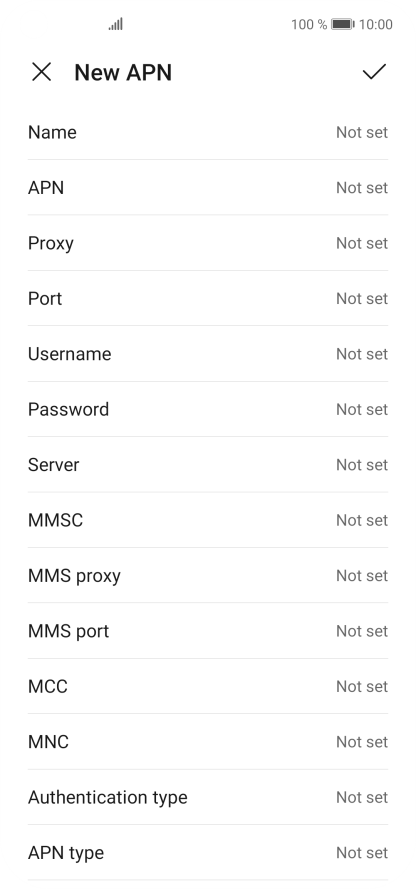Open the Server setting
This screenshot has height=889, width=416.
(x=208, y=465)
